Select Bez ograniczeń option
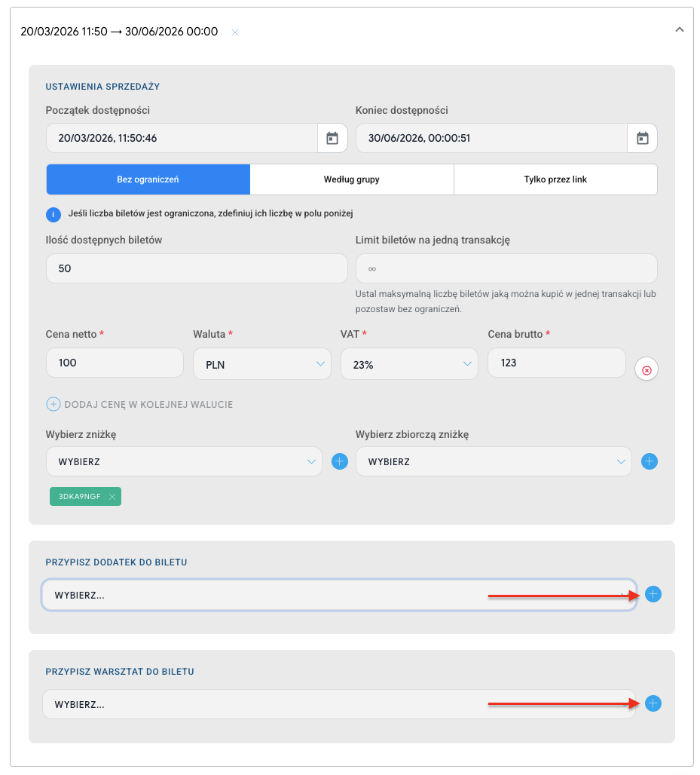This screenshot has width=700, height=775. click(x=148, y=179)
